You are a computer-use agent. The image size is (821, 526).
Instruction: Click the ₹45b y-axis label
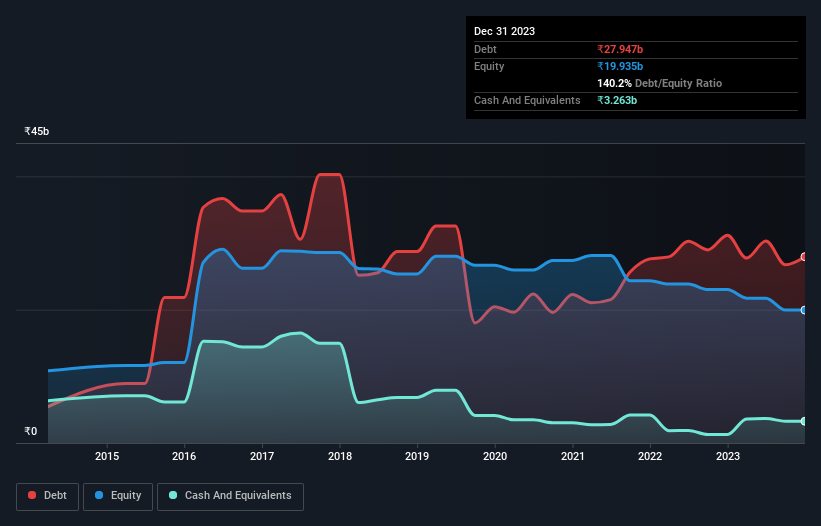[37, 131]
